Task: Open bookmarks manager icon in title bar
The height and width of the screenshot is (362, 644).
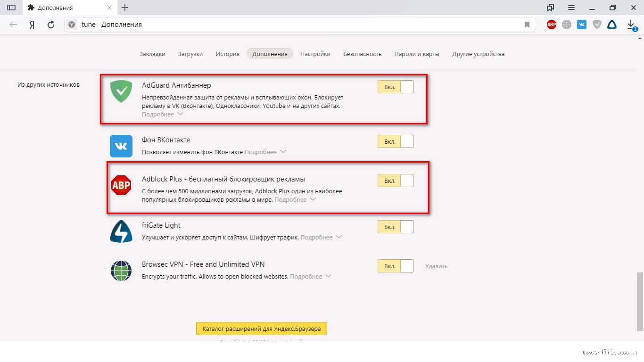Action: point(551,8)
